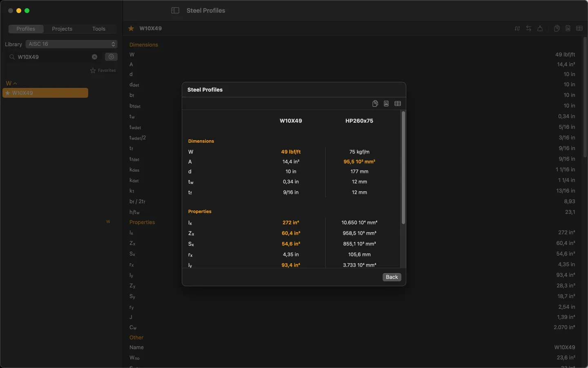This screenshot has width=588, height=368.
Task: Toggle the Favorites filter star
Action: tap(93, 70)
